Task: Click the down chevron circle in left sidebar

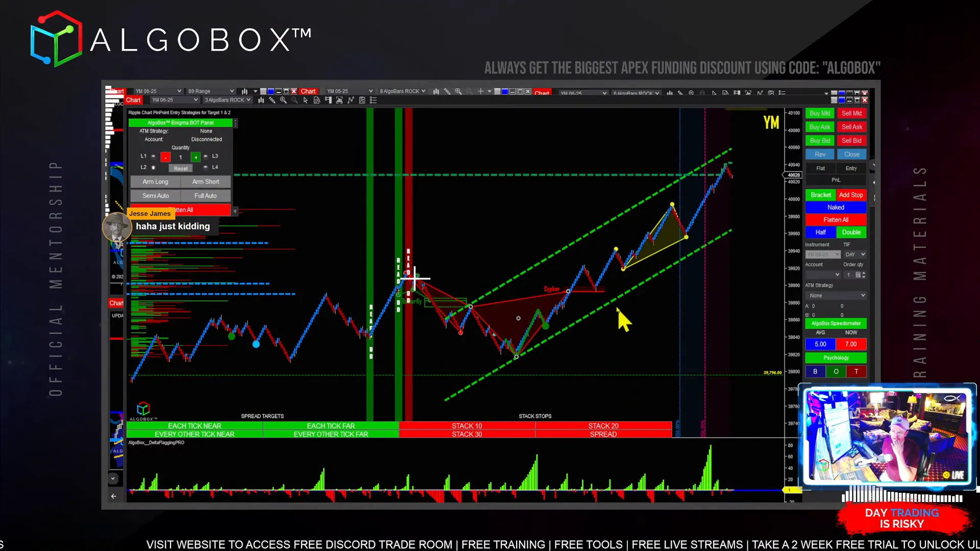Action: (x=113, y=479)
